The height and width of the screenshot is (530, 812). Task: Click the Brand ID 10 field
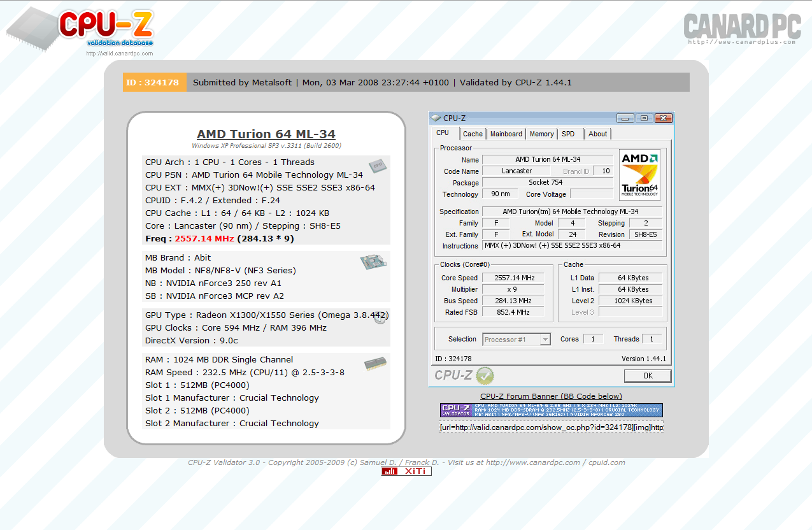[x=602, y=171]
